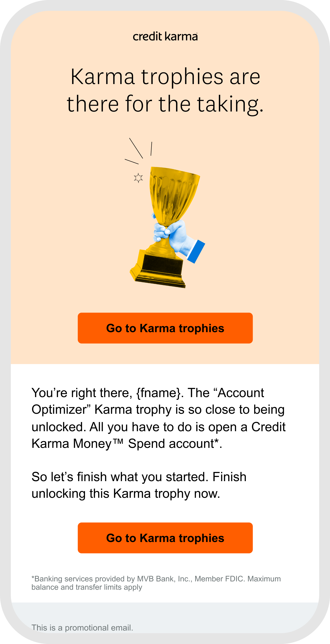Click "unlocking this Karma trophy now" text
The width and height of the screenshot is (330, 644).
pyautogui.click(x=126, y=493)
